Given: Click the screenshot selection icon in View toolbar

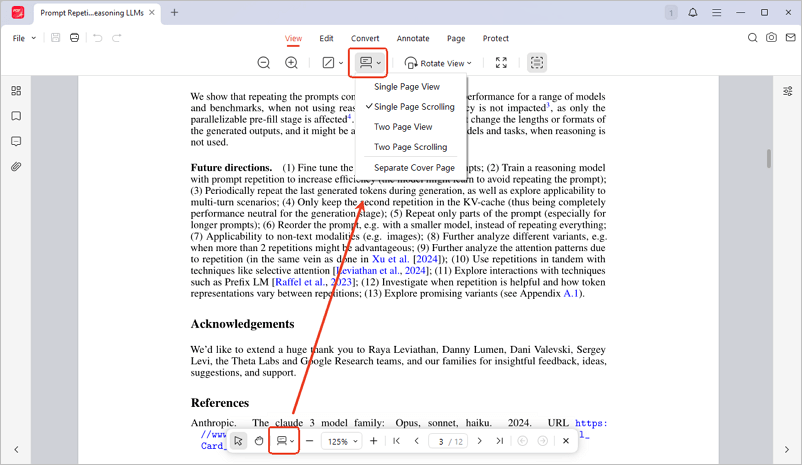Looking at the screenshot, I should (537, 63).
